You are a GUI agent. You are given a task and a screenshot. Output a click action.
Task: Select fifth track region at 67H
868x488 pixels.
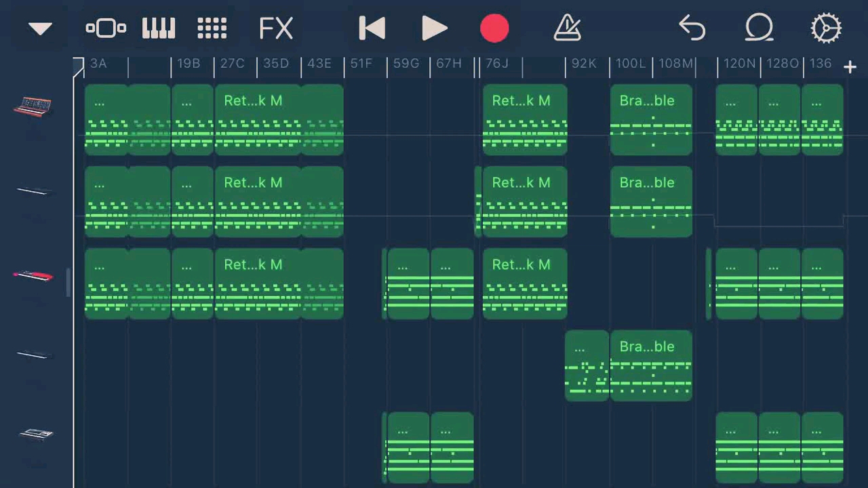tap(452, 447)
